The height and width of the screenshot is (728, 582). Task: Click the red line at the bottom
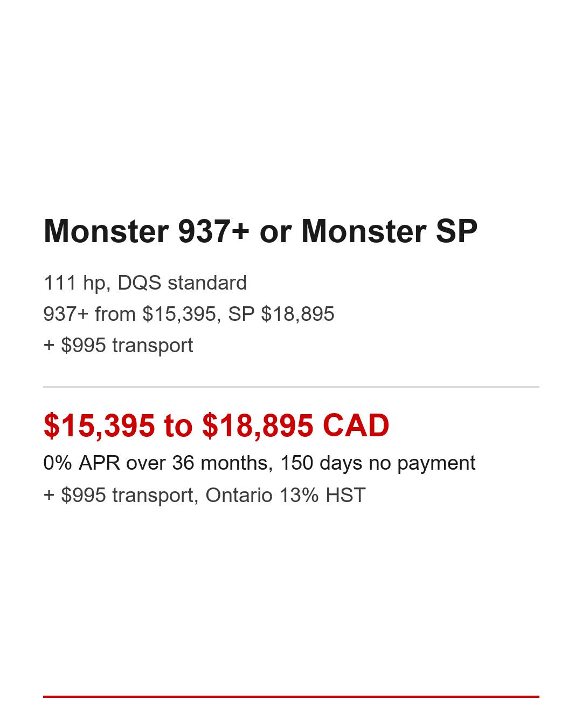291,697
